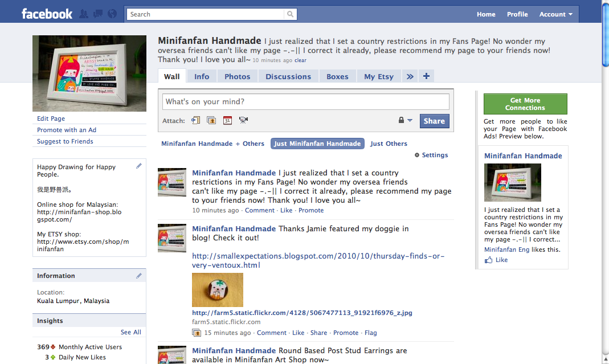Show posts from 'Minifanfan Handmade + Others'
The height and width of the screenshot is (364, 609).
point(212,144)
